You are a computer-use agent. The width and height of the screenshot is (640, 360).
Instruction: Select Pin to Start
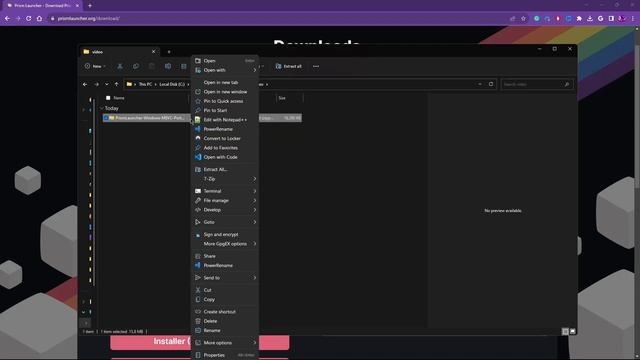(x=225, y=110)
